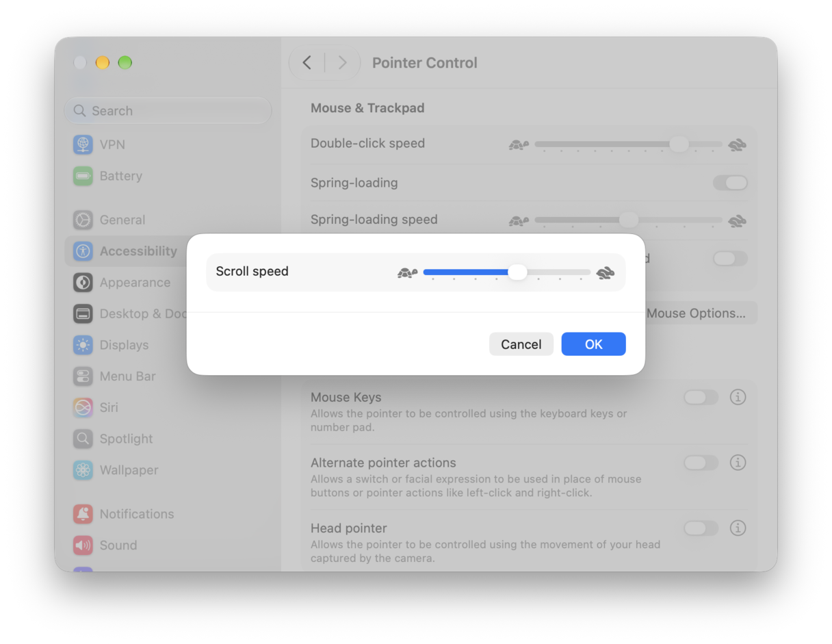
Task: Cancel the Scroll speed dialog
Action: pos(521,344)
